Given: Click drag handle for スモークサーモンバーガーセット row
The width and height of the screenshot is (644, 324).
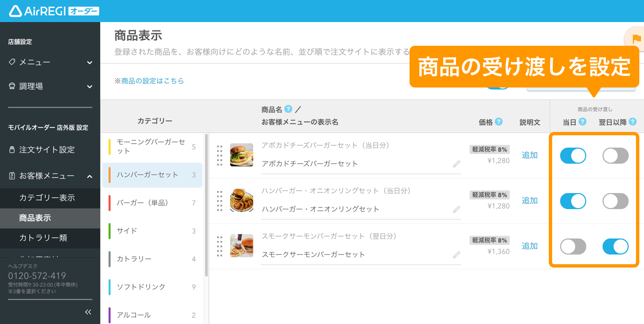Looking at the screenshot, I should coord(219,246).
